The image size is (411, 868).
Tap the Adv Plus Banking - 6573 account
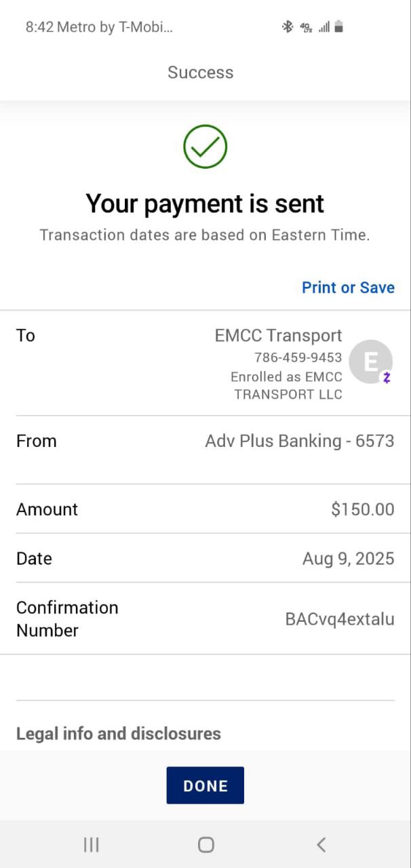point(299,441)
